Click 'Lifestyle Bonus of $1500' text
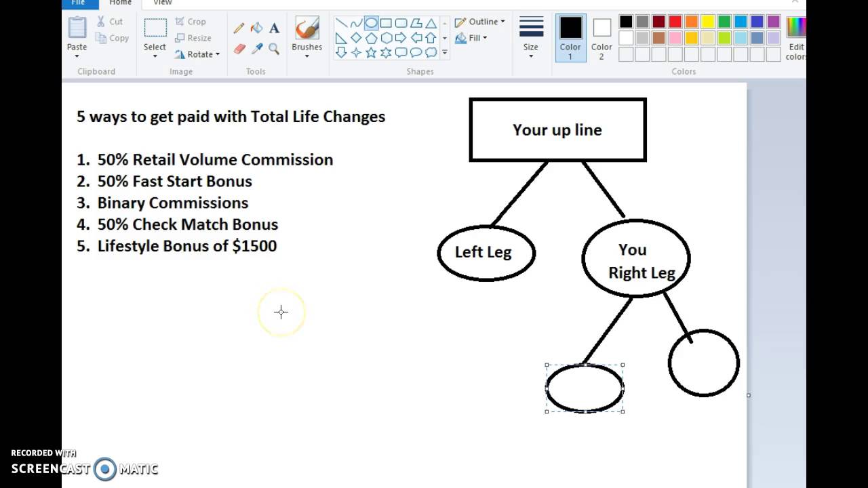 pyautogui.click(x=187, y=246)
